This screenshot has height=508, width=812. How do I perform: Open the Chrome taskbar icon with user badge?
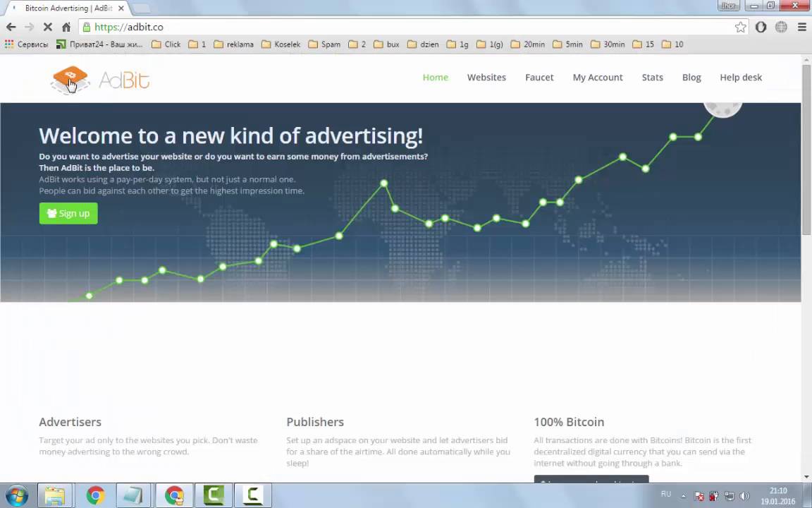pos(175,495)
